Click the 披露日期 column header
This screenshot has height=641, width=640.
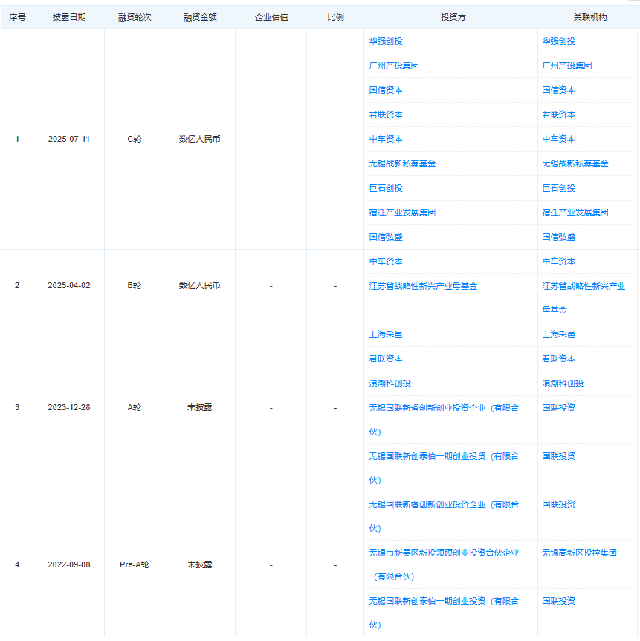pyautogui.click(x=69, y=17)
